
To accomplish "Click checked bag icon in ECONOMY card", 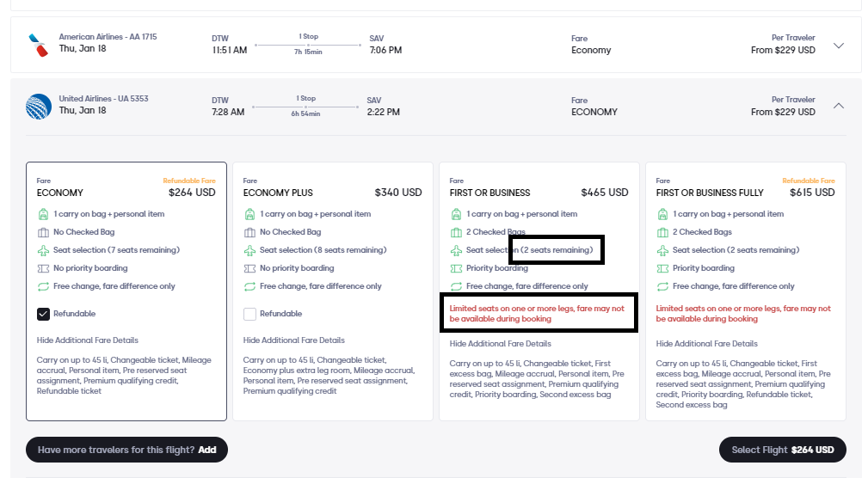I will [x=43, y=232].
